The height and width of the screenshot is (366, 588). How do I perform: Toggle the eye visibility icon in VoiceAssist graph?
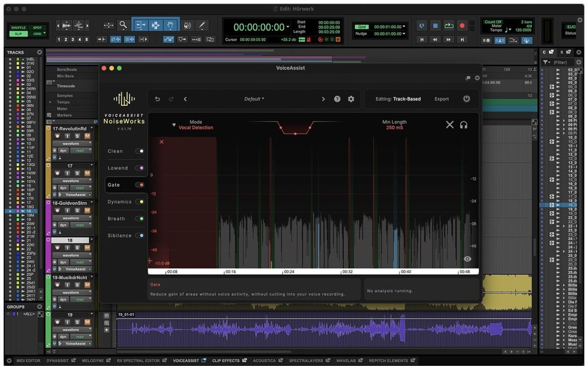click(467, 259)
